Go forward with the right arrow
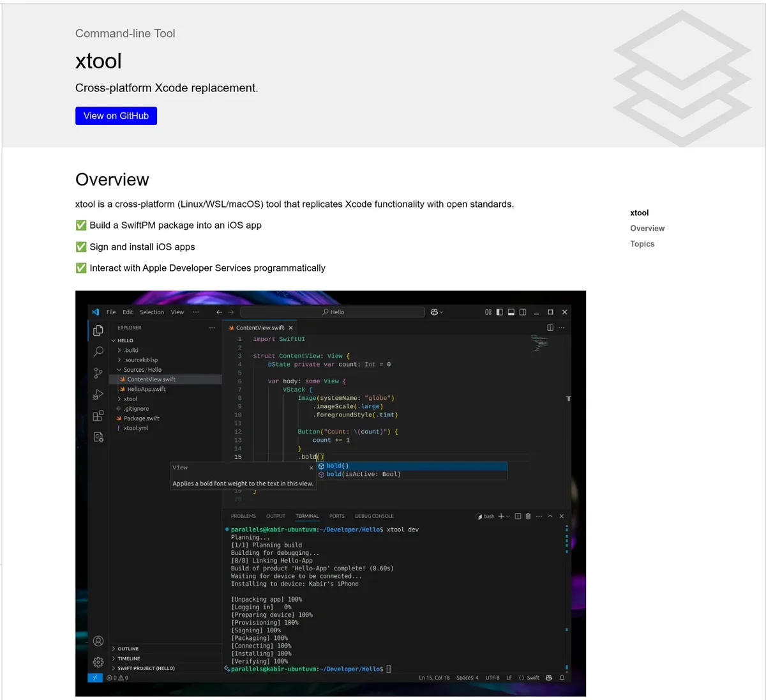Viewport: 766px width, 700px height. tap(231, 312)
